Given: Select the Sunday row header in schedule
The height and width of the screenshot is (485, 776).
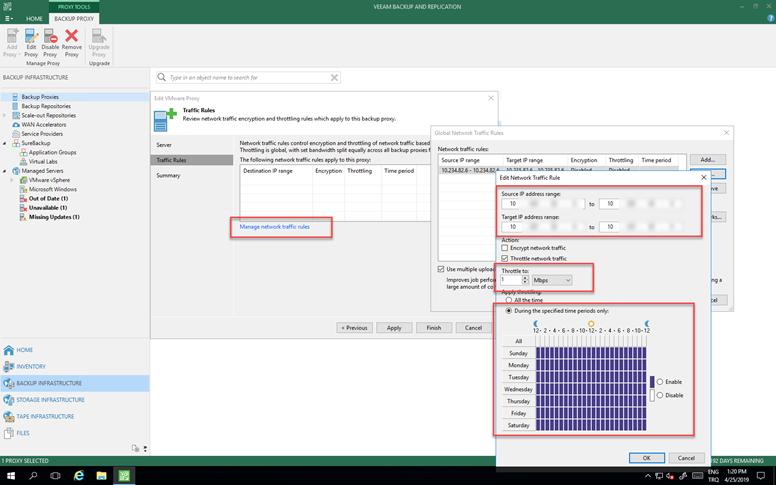Looking at the screenshot, I should (519, 353).
